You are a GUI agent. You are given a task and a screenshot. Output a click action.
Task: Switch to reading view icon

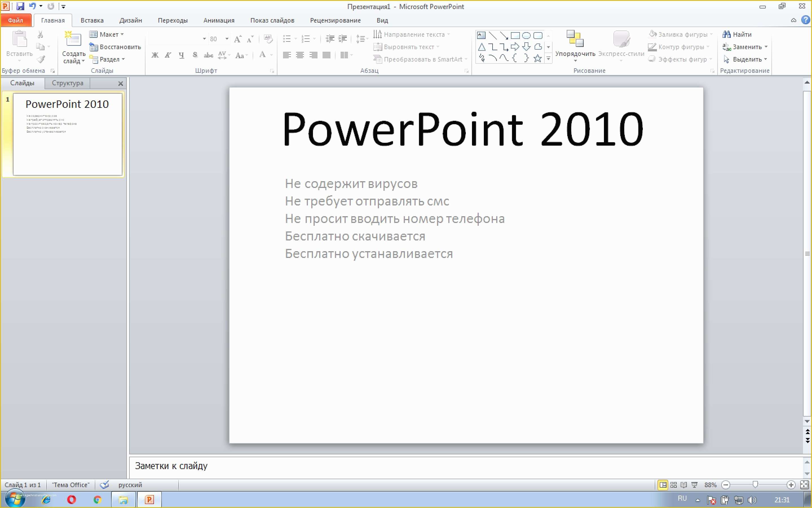pos(683,485)
